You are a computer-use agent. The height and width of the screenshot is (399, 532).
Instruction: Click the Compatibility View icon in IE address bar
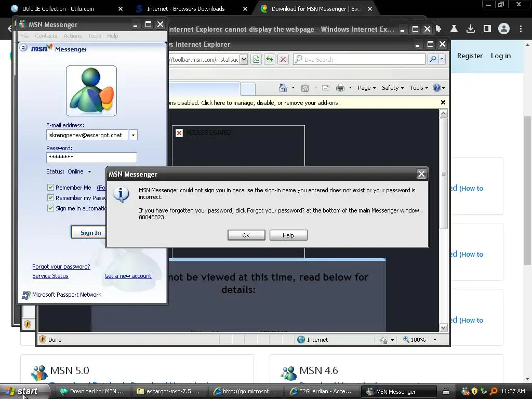256,60
